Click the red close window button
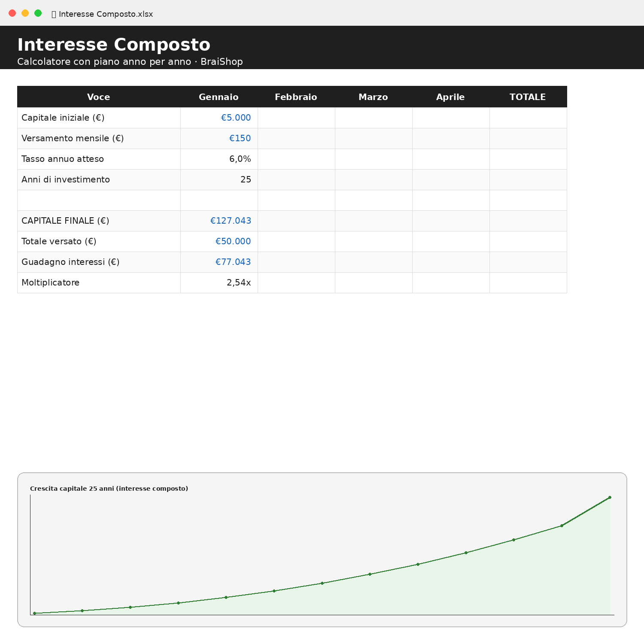Viewport: 644px width, 644px height. 12,13
